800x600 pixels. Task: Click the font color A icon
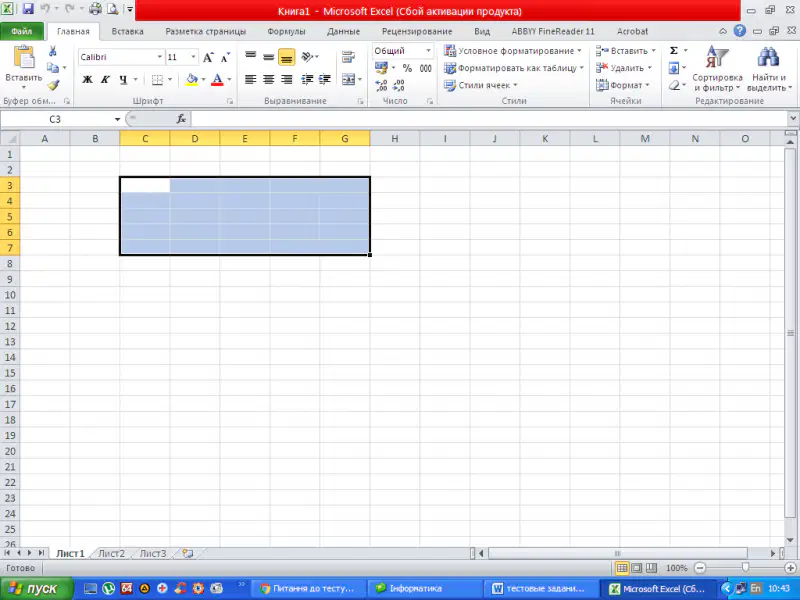click(217, 80)
